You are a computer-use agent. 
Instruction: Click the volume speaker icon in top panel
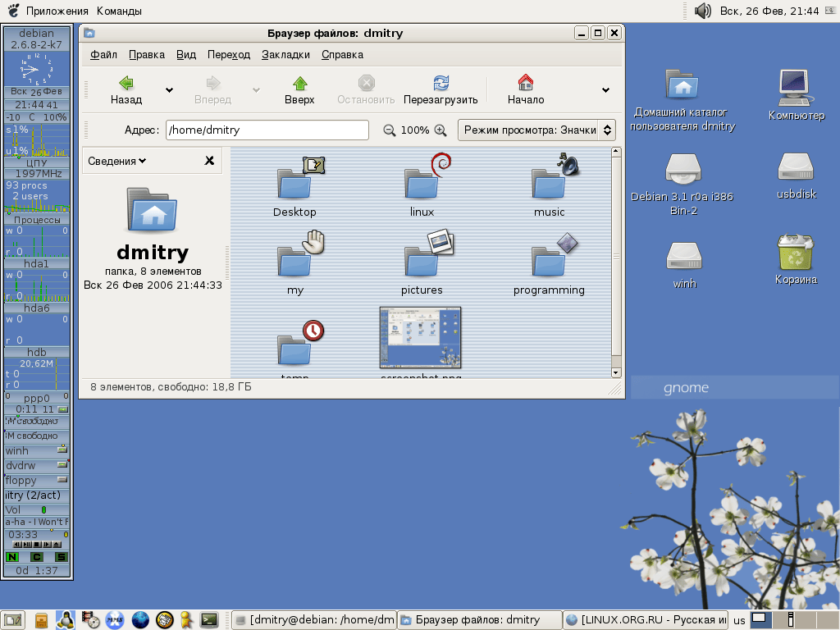click(702, 11)
